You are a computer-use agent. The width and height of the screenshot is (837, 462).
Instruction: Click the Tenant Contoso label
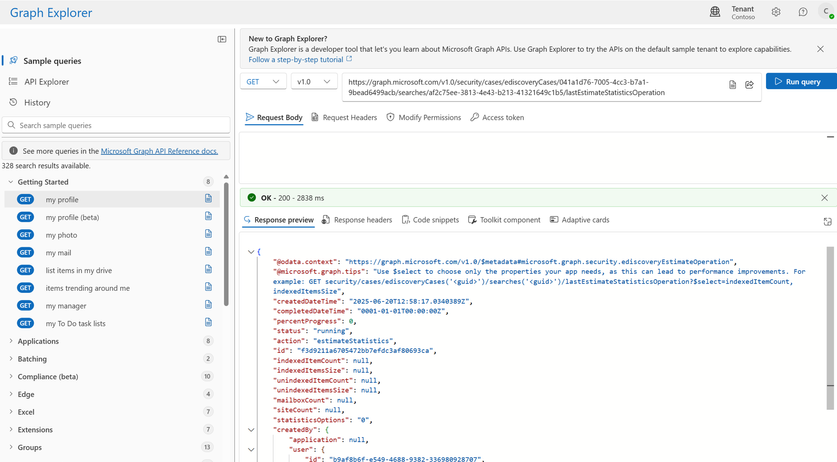click(743, 12)
